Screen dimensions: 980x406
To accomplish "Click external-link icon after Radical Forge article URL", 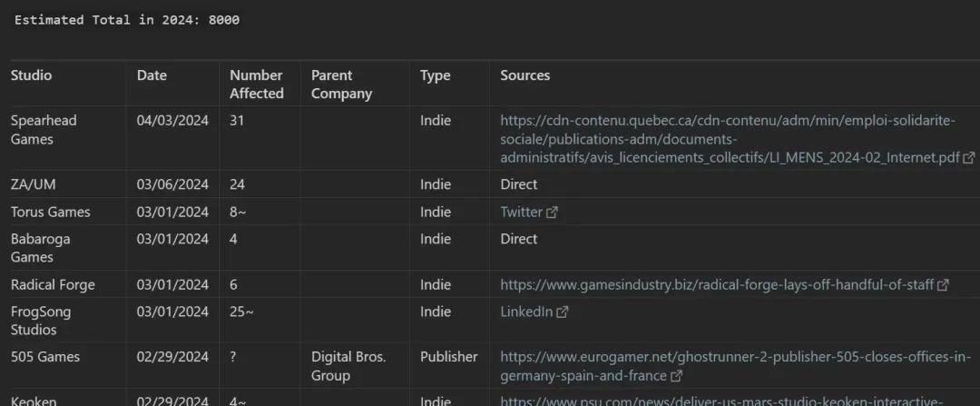I will click(943, 285).
